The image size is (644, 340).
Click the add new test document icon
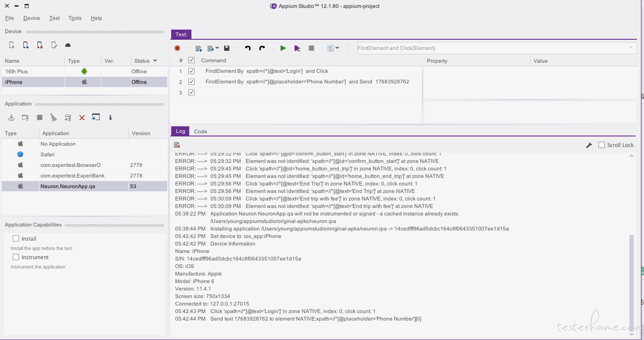(198, 48)
